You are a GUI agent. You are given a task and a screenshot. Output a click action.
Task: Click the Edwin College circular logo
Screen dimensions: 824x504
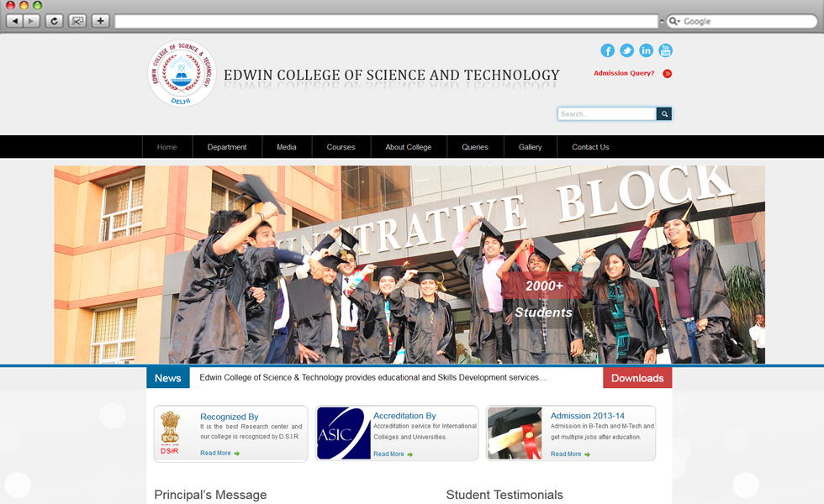[x=181, y=75]
